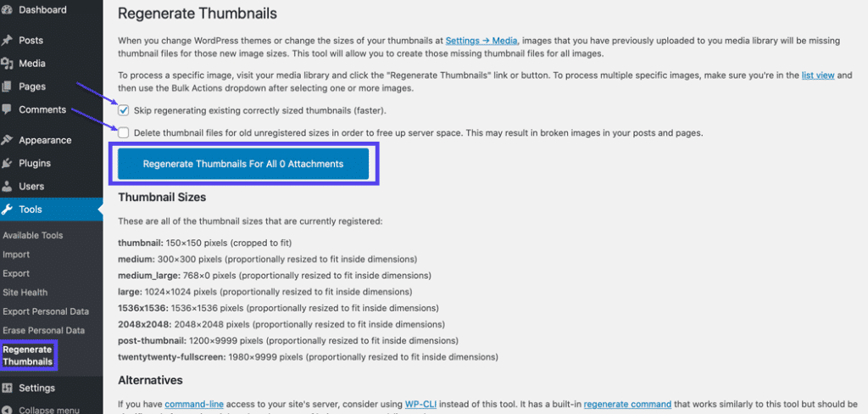Open the regenerate command link

click(627, 404)
